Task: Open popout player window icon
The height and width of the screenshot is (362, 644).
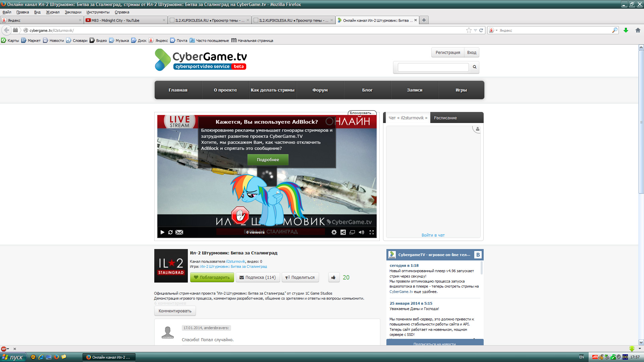Action: [352, 232]
